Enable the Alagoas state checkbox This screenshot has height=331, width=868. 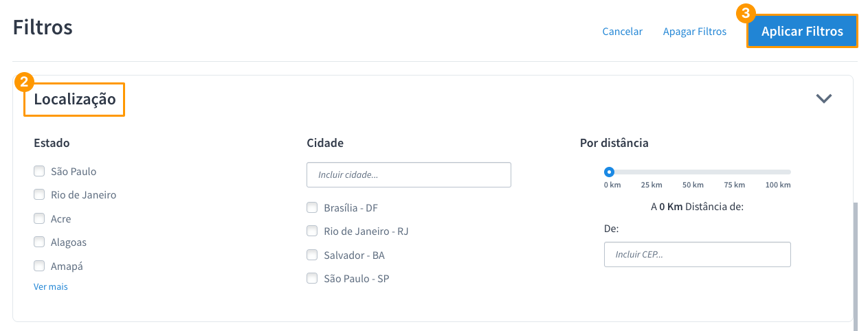[x=39, y=242]
